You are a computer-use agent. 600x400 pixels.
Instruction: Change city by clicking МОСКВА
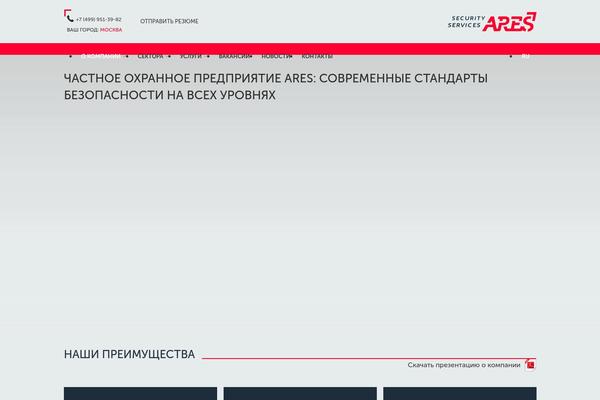tap(111, 30)
